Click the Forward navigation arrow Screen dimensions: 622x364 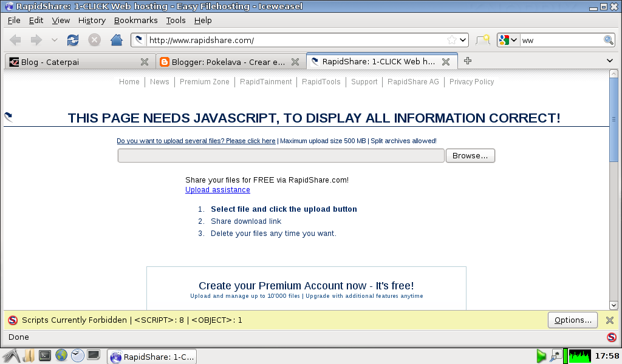[36, 40]
